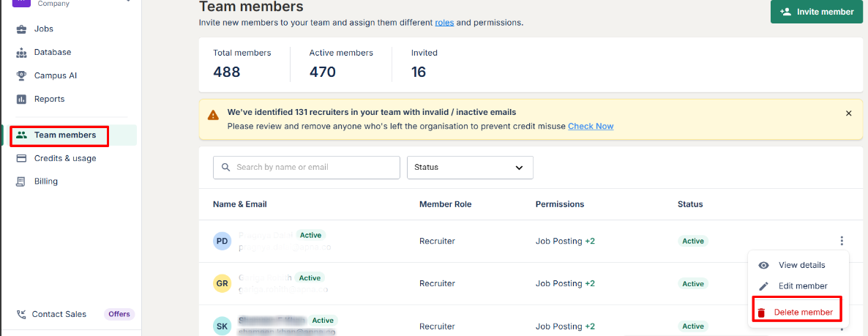Viewport: 868px width, 336px height.
Task: Expand the Company switcher in sidebar
Action: pos(129,1)
